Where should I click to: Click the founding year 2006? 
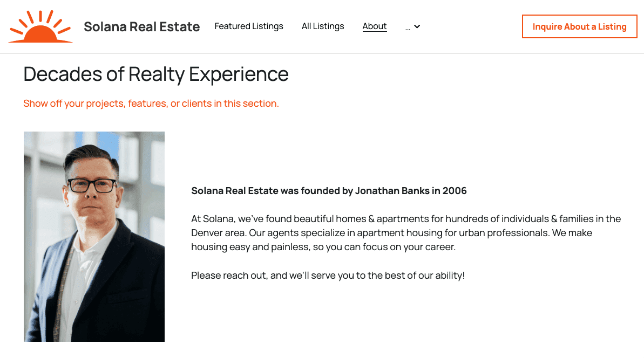[x=455, y=191]
